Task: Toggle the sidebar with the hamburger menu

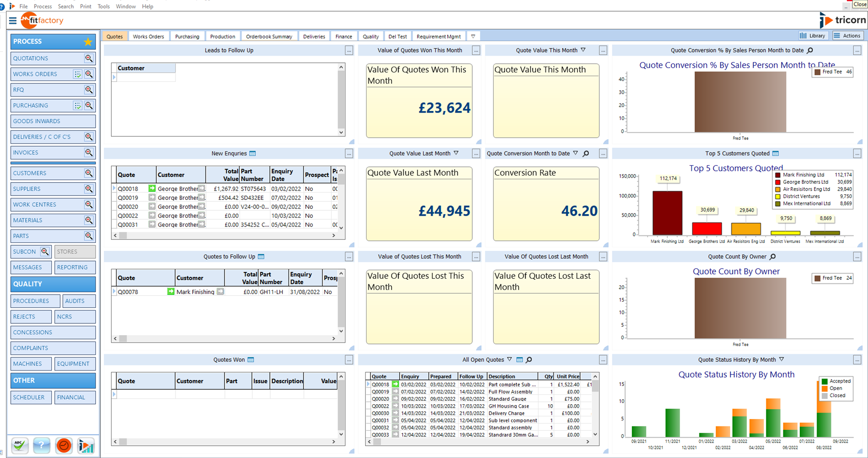Action: pos(13,21)
